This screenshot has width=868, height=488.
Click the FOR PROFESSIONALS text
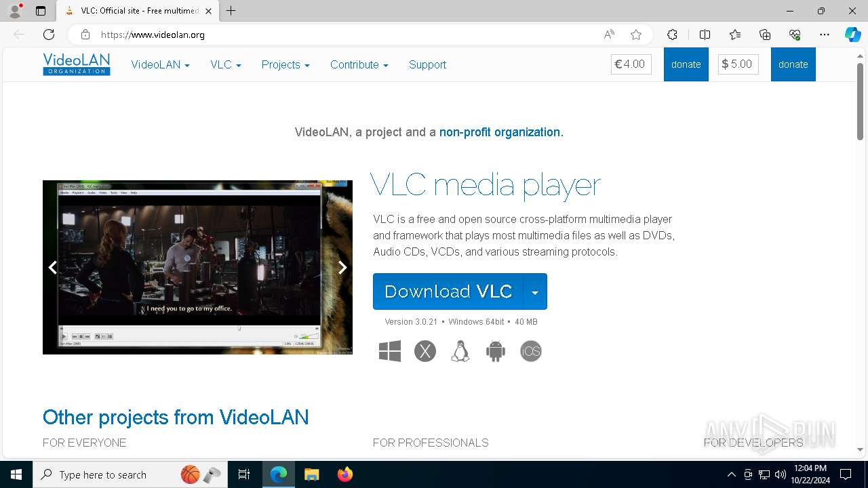431,443
